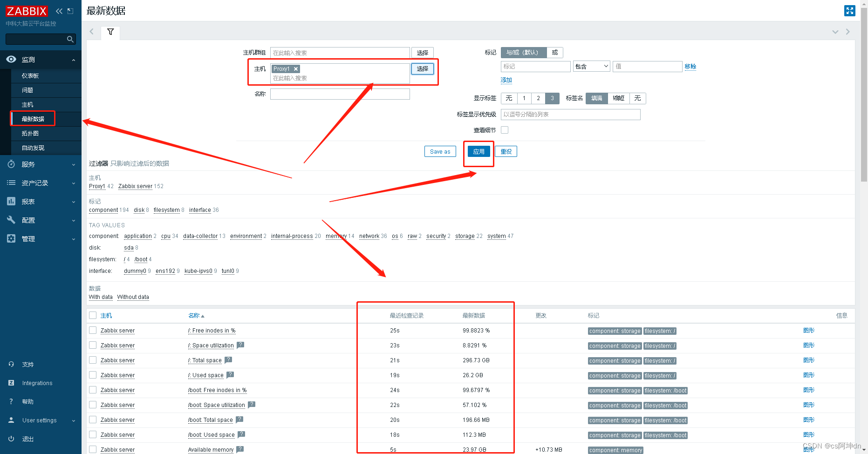Screen dimensions: 868x454
Task: Open help icon for 'Available memory'
Action: pos(240,449)
